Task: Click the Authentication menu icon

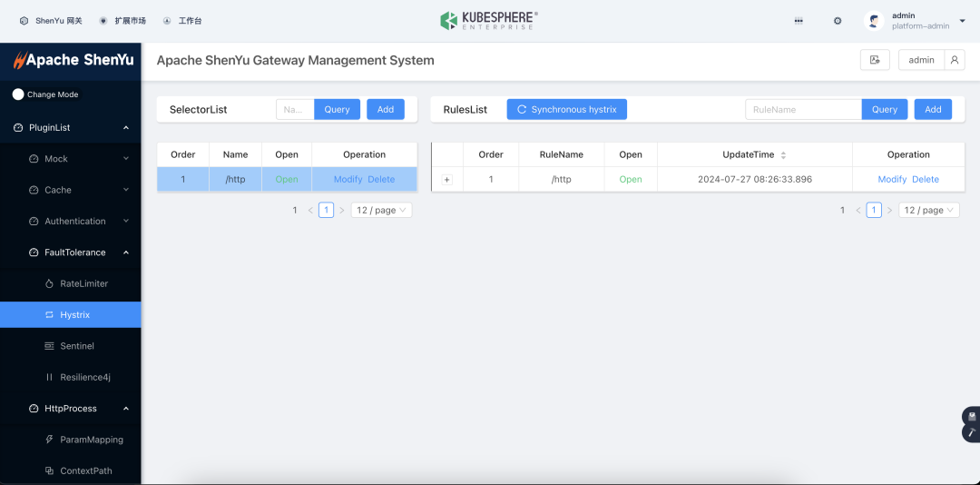Action: [x=34, y=222]
